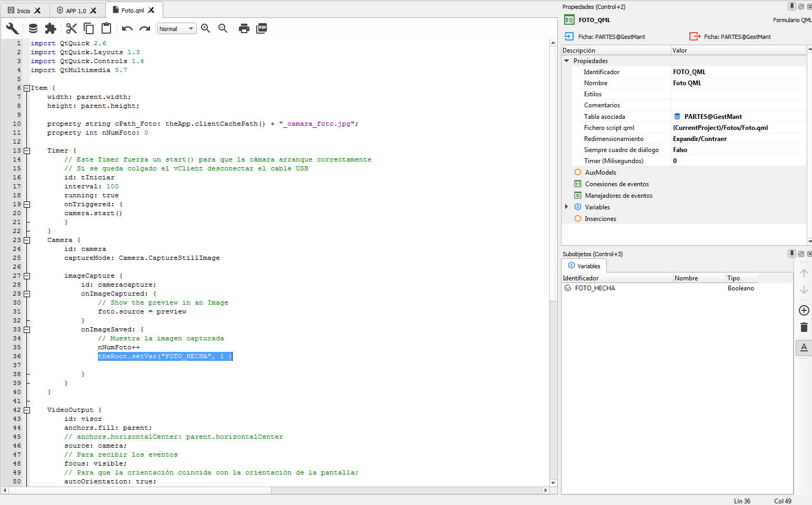
Task: Click the input Ficha: PARTES@GestMant link
Action: pos(605,37)
